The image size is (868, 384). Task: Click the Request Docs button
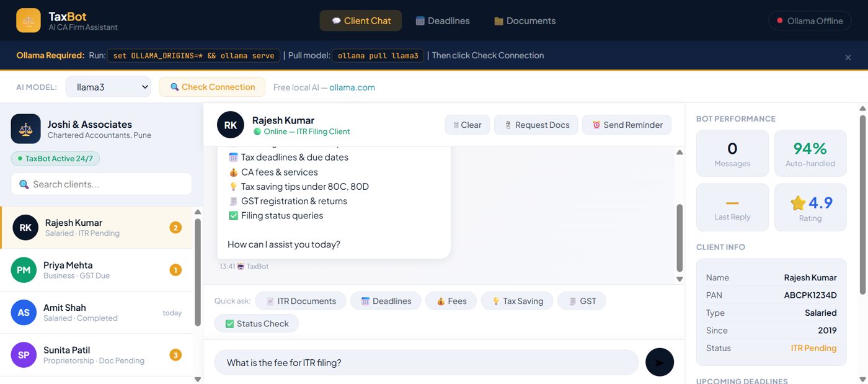[536, 125]
